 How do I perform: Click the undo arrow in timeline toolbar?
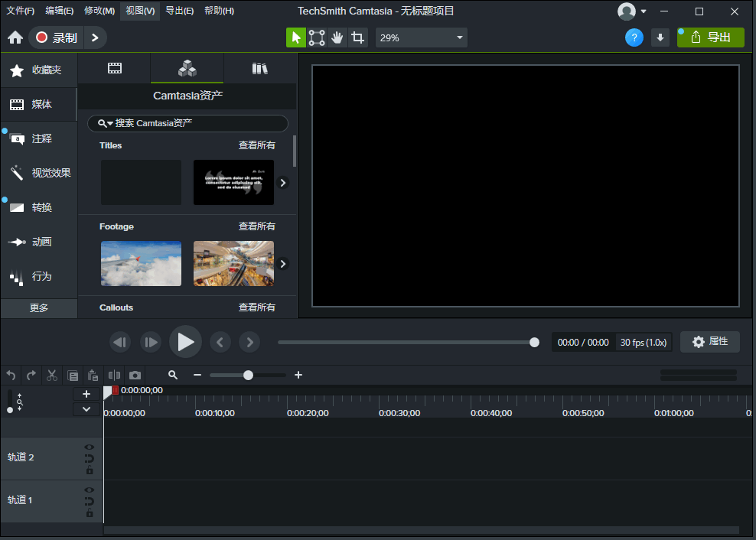point(11,375)
